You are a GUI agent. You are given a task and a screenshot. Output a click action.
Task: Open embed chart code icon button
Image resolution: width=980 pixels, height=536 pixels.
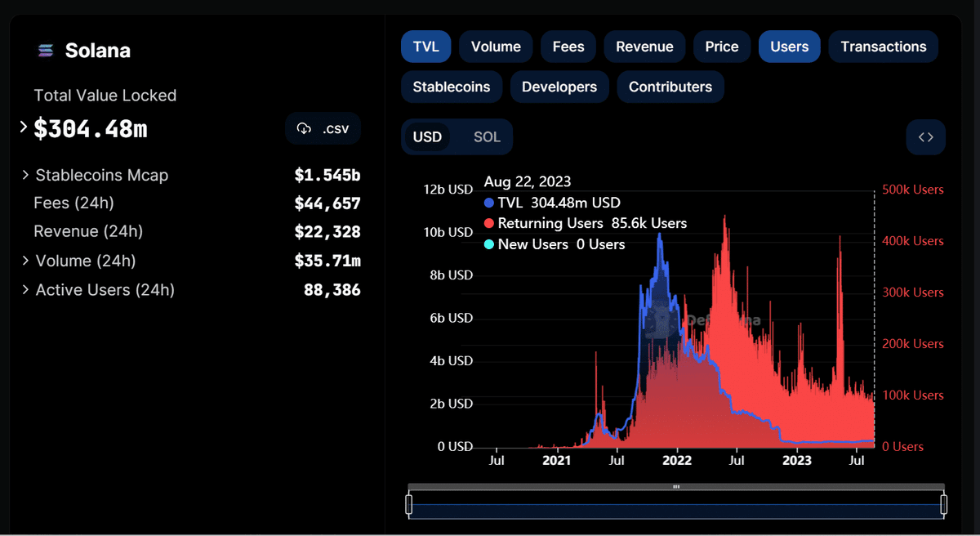(x=925, y=137)
